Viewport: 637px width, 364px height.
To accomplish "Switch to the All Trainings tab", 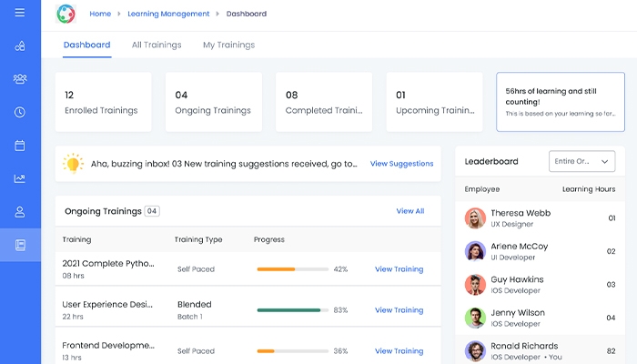I will tap(157, 45).
